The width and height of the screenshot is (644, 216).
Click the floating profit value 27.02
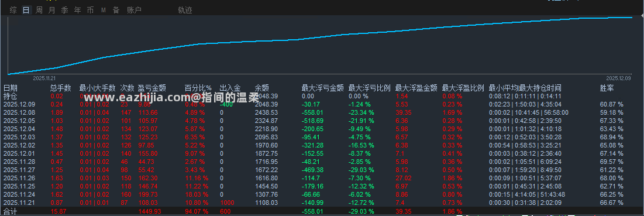(x=404, y=178)
